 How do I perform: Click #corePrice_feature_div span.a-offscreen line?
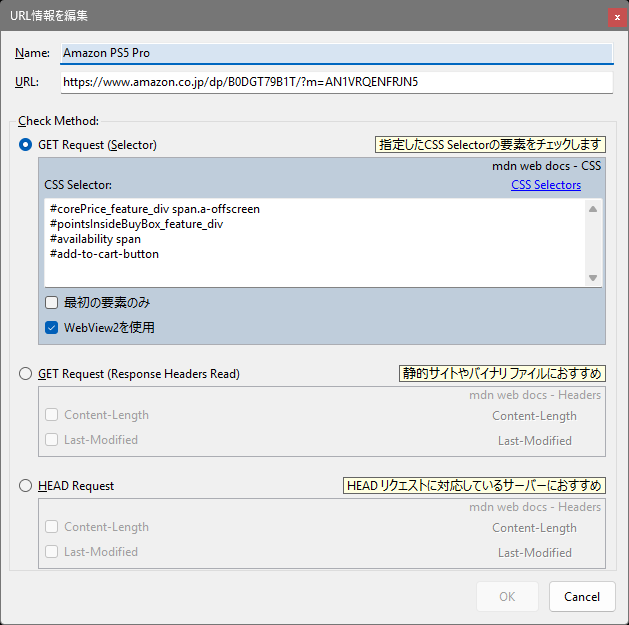click(155, 209)
